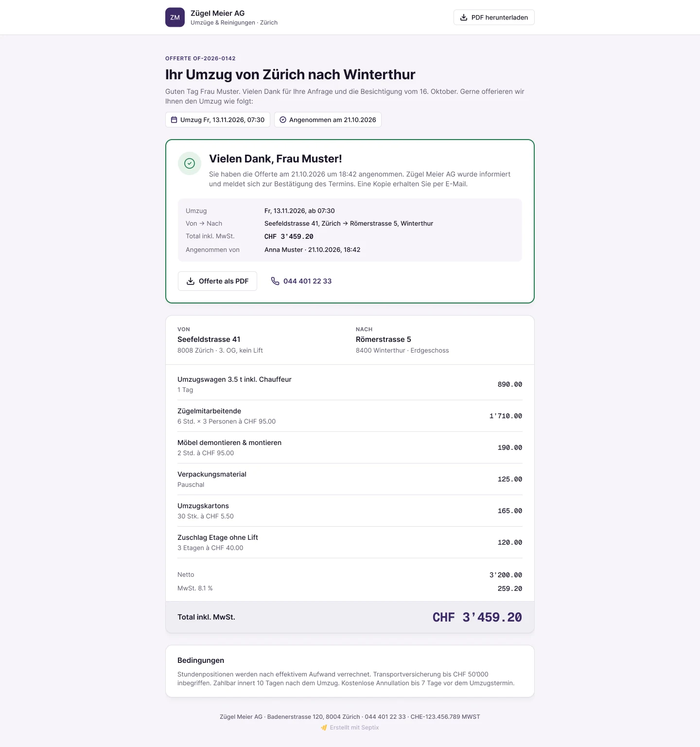Click the Zügel Meier AG company name

pos(218,13)
